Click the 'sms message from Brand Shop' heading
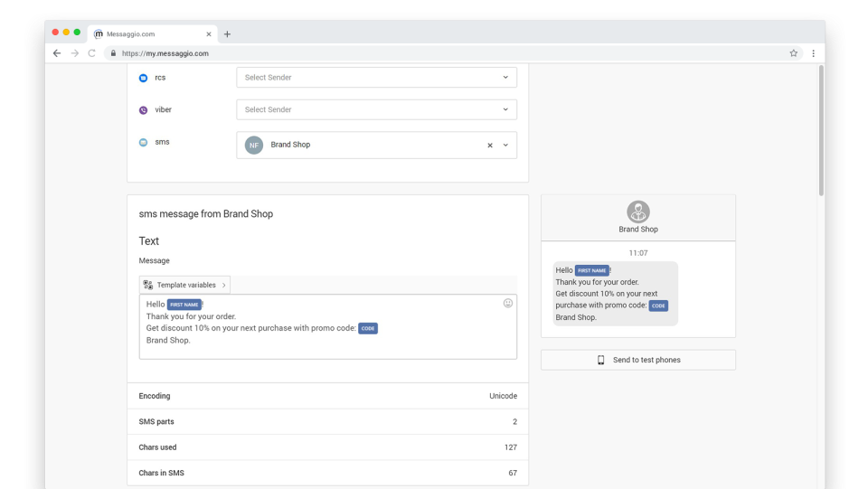 (206, 214)
